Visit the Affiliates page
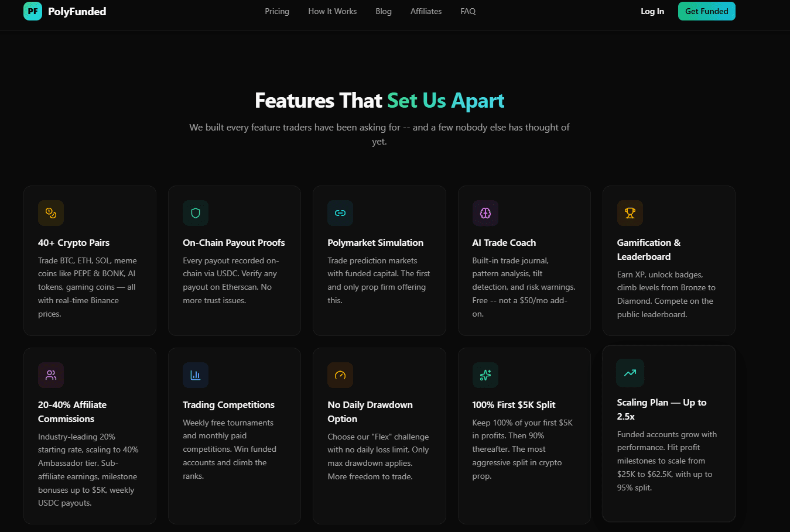Image resolution: width=790 pixels, height=532 pixels. pos(426,11)
